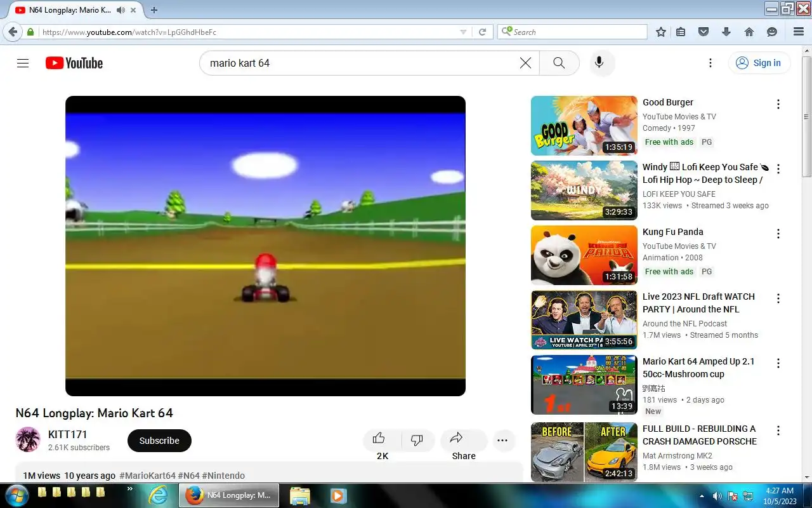Screen dimensions: 812x508
Task: Start voice search with the microphone icon
Action: [599, 63]
